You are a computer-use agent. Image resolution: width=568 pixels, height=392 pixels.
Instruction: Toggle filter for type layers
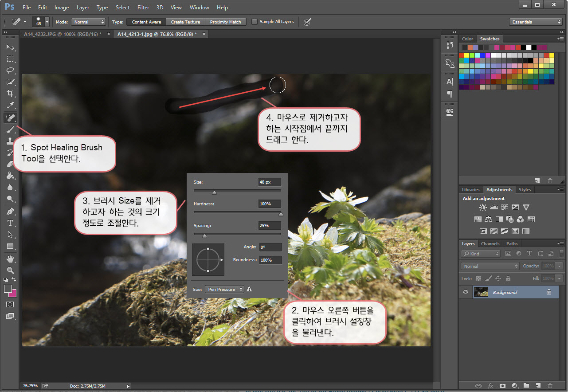pos(529,254)
